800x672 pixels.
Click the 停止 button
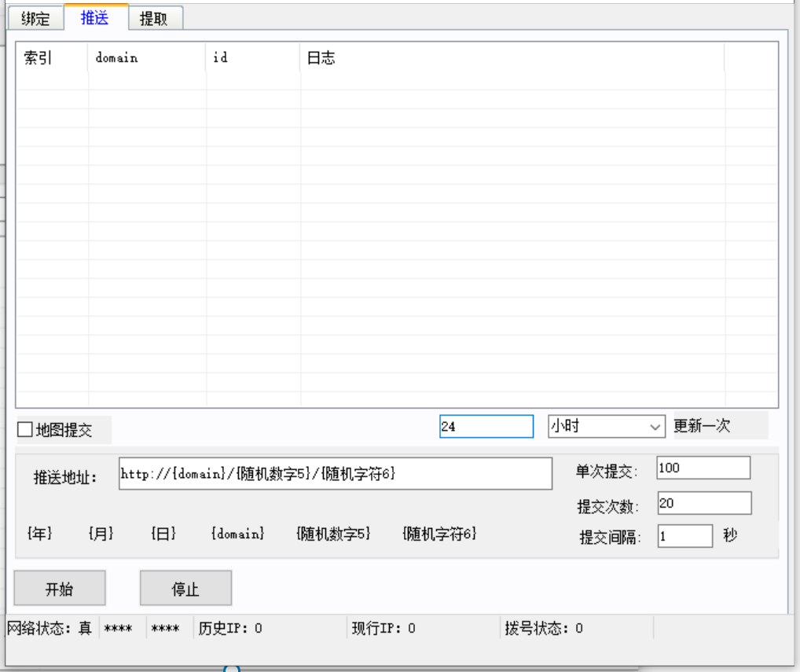[185, 589]
